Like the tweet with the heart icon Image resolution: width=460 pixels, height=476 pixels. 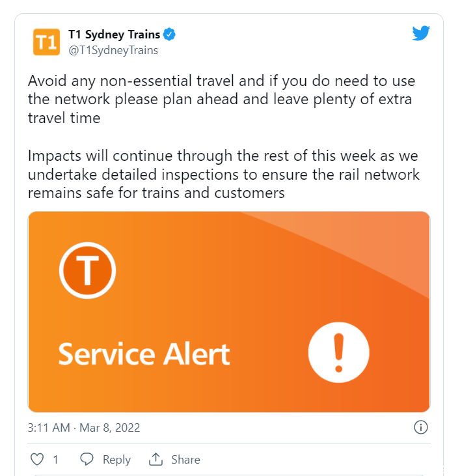pos(37,459)
